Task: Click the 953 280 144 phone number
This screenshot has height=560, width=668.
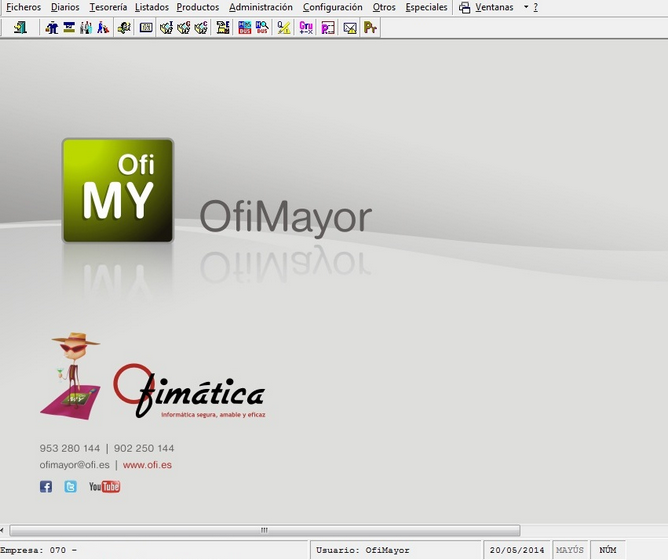Action: pyautogui.click(x=70, y=448)
